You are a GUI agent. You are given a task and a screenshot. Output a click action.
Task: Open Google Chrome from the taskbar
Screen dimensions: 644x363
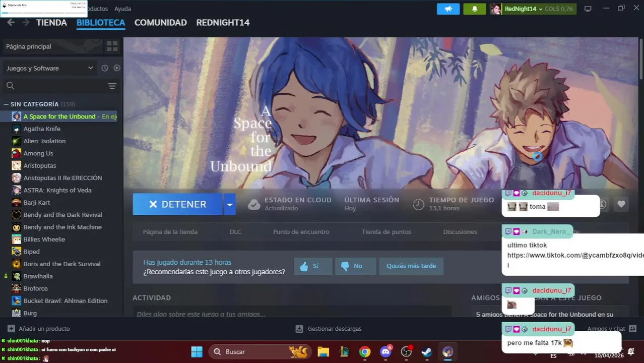click(x=365, y=351)
